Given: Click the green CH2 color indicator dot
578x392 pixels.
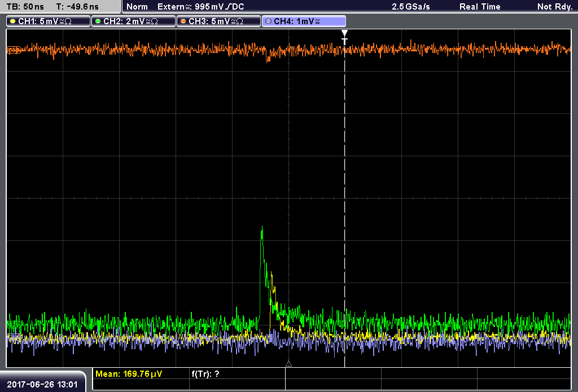Looking at the screenshot, I should tap(98, 21).
